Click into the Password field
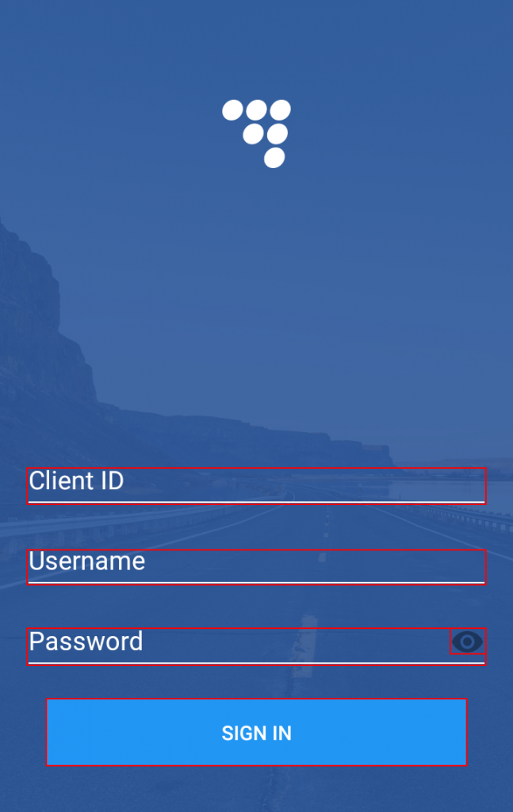Image resolution: width=513 pixels, height=812 pixels. (x=239, y=646)
